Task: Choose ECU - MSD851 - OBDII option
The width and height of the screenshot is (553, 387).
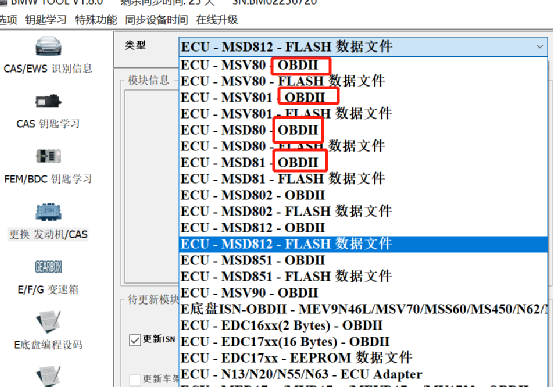Action: coord(363,260)
